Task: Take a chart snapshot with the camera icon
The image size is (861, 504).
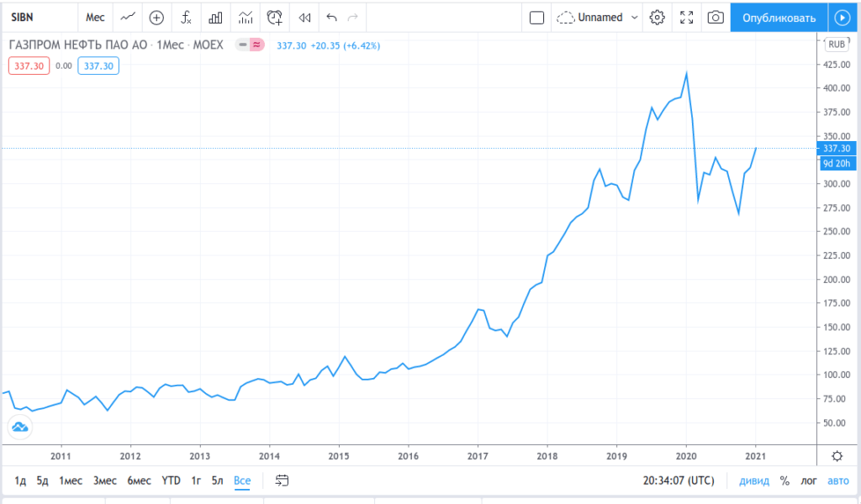Action: [x=715, y=17]
